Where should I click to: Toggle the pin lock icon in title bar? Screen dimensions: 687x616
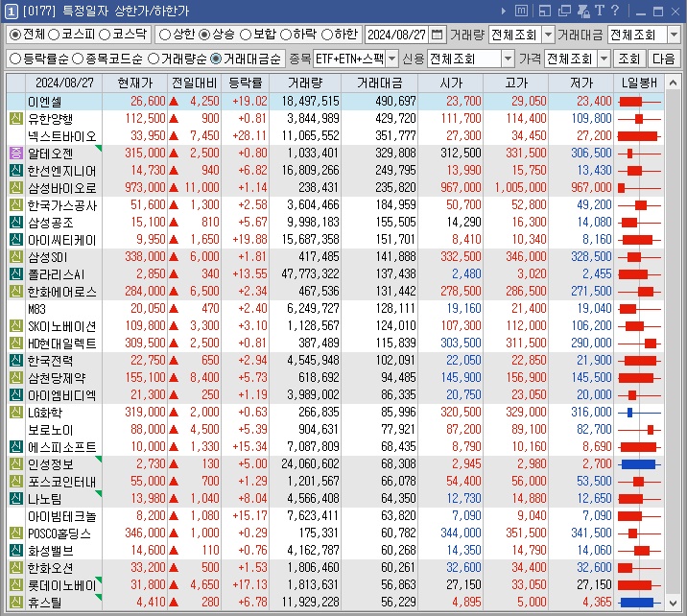pos(583,11)
